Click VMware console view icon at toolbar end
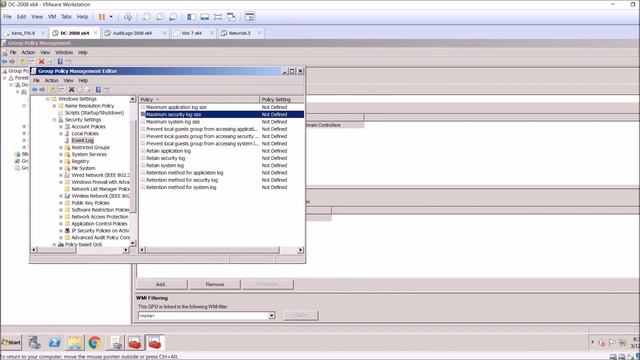Viewport: 640px width, 360px height. 249,17
